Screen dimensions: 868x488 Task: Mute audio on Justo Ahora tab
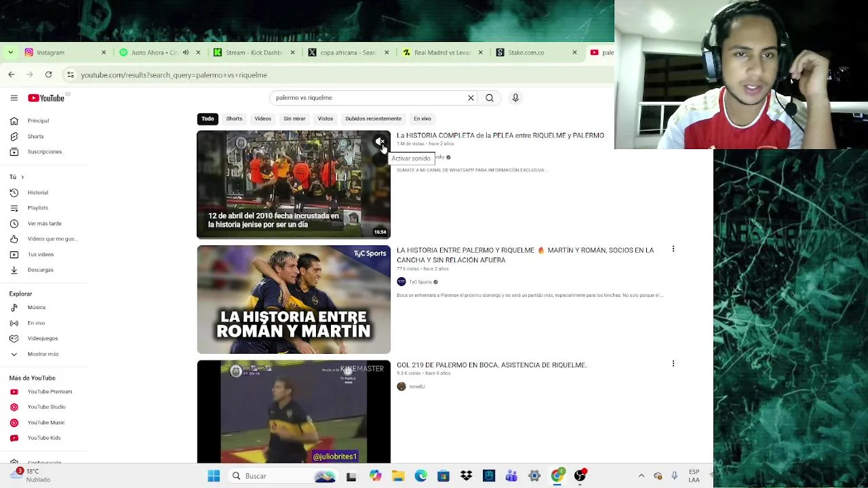pos(186,52)
